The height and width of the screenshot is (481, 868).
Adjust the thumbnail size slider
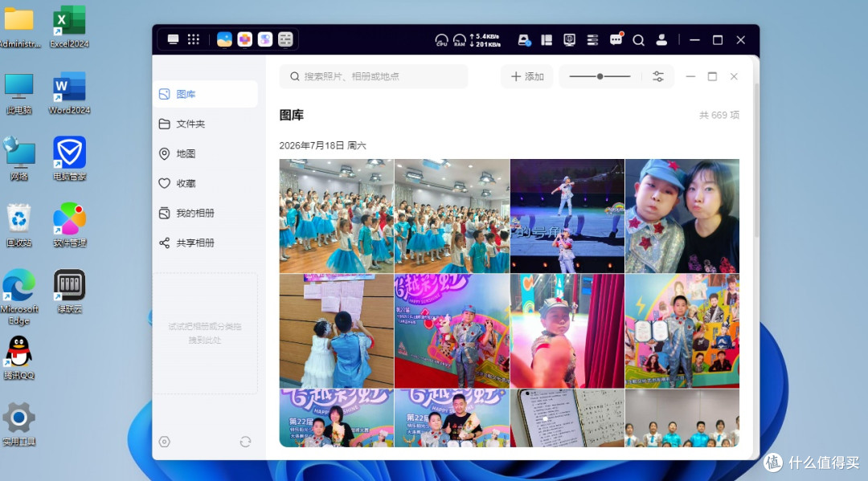(600, 76)
